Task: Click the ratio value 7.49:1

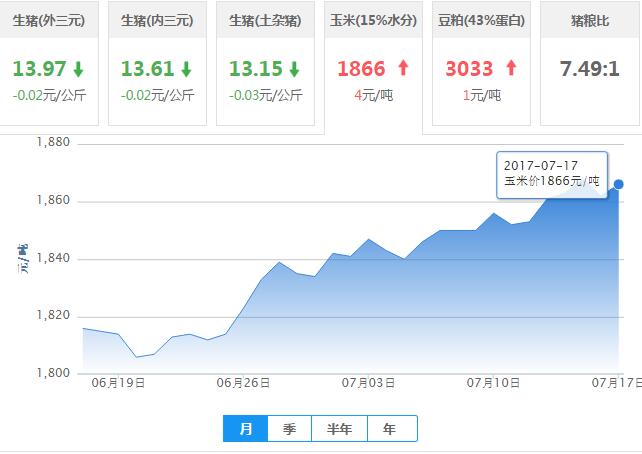Action: 590,68
